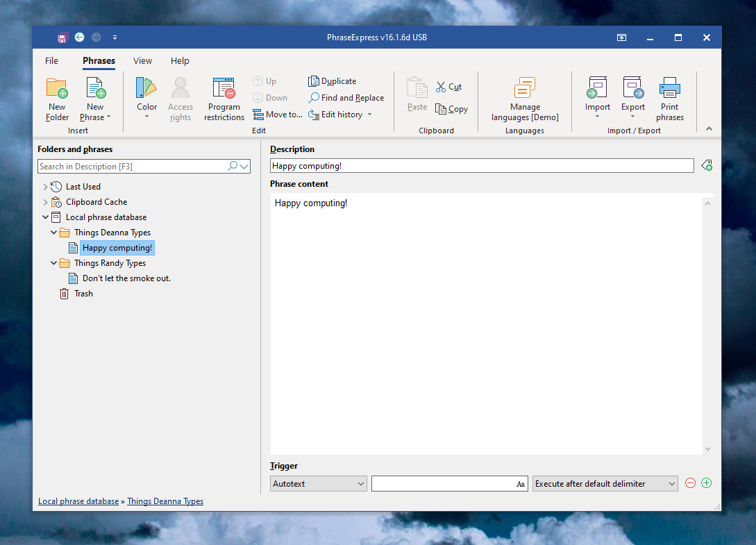Follow the Local phrase database breadcrumb link
This screenshot has width=756, height=545.
pyautogui.click(x=78, y=501)
